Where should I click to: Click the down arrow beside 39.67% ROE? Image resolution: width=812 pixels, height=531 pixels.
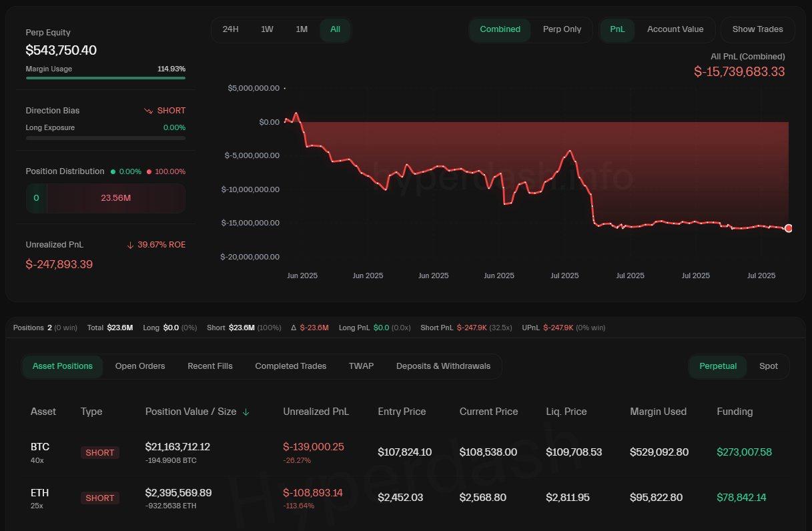(130, 245)
